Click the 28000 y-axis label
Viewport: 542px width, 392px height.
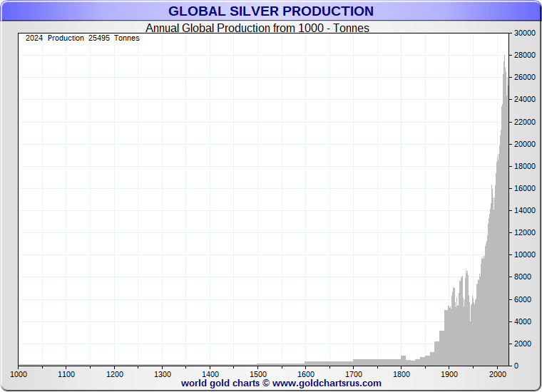click(526, 56)
